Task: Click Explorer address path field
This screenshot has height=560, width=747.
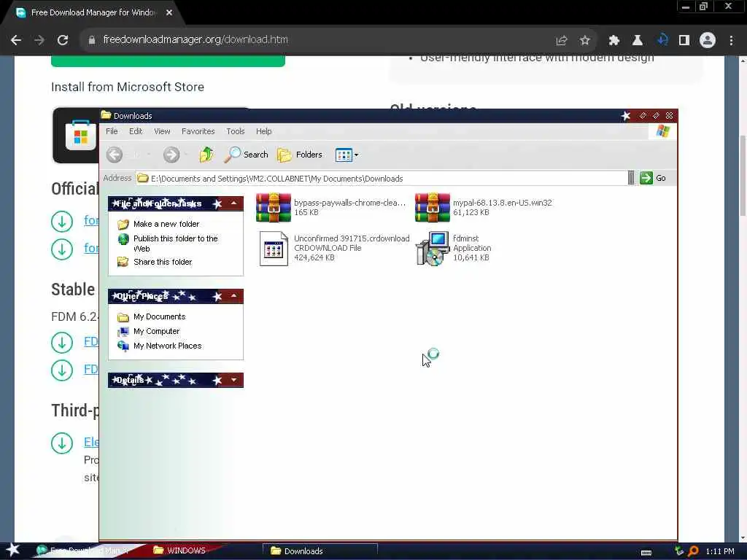Action: [x=381, y=178]
